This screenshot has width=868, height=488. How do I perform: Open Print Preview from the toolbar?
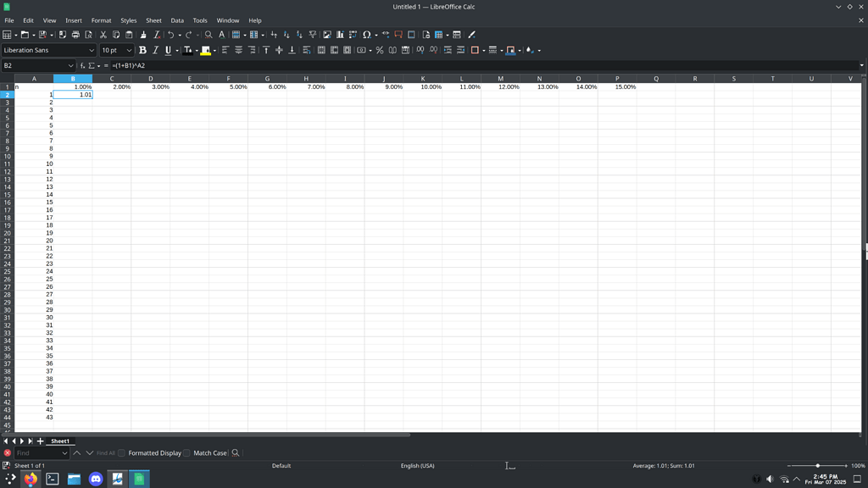89,35
